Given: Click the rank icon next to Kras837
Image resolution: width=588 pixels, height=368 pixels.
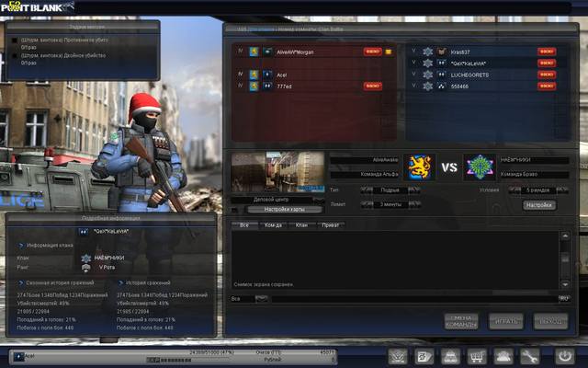Looking at the screenshot, I should (x=442, y=52).
